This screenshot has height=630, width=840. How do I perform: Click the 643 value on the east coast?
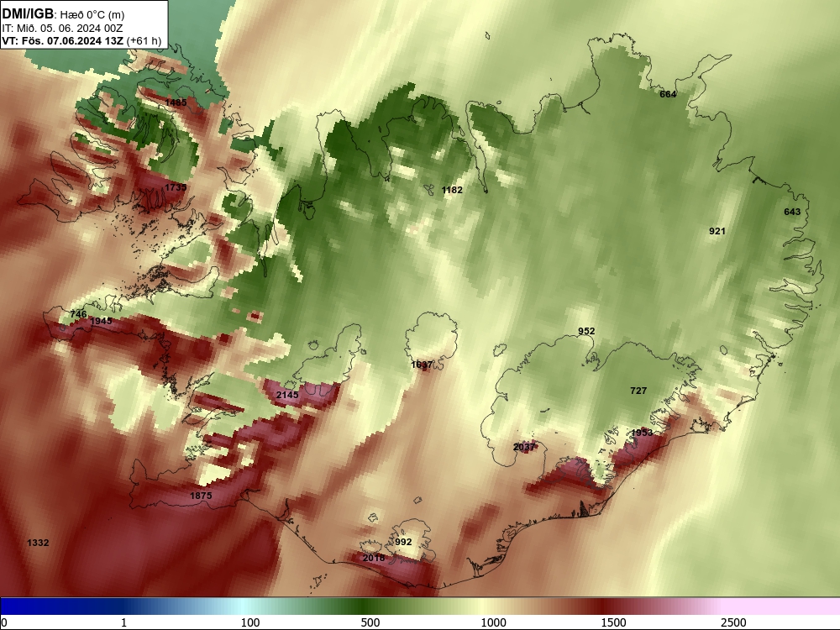point(792,212)
